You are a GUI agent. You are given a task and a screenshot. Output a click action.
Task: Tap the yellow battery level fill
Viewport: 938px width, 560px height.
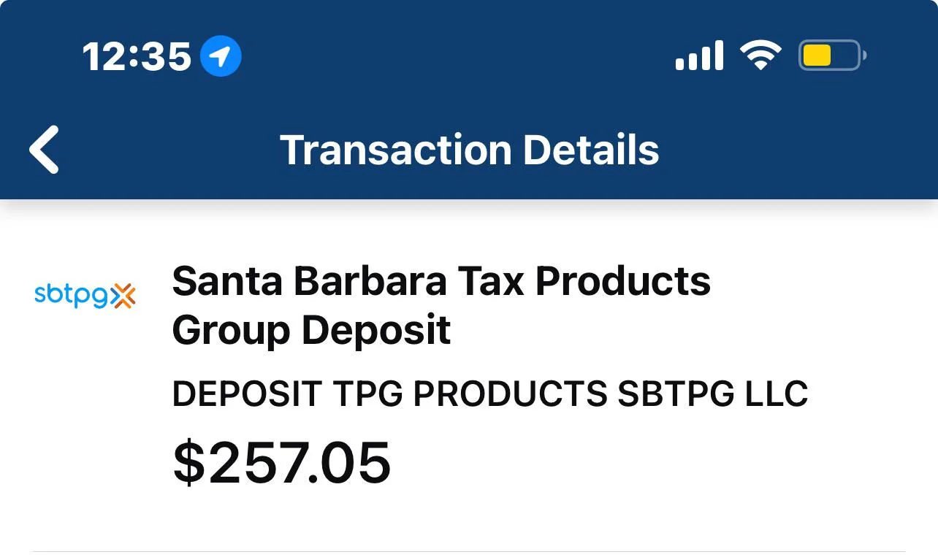tap(817, 55)
